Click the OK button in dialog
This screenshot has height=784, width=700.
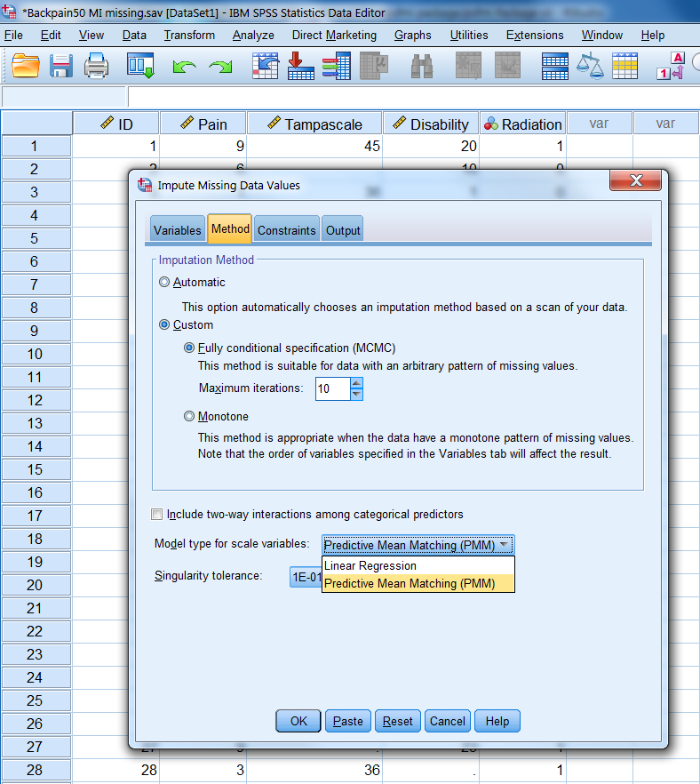coord(298,721)
